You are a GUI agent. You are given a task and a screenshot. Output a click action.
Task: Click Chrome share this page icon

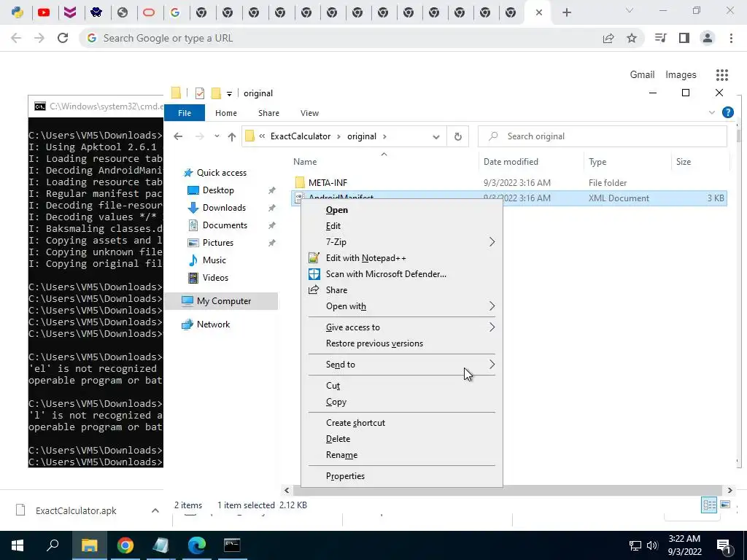pos(608,38)
